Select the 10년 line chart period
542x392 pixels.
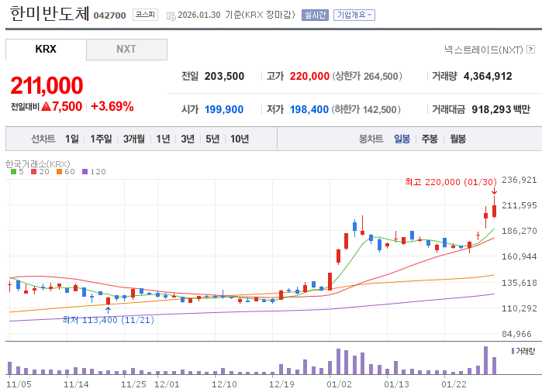coord(240,139)
